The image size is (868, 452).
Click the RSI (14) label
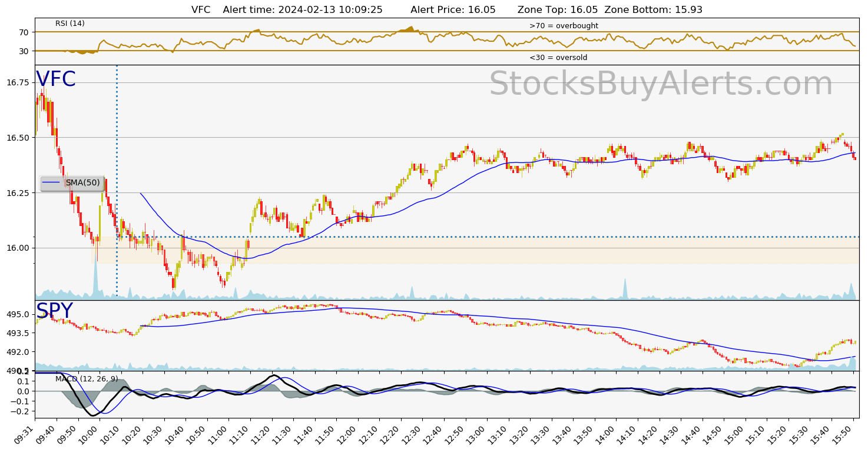coord(70,24)
